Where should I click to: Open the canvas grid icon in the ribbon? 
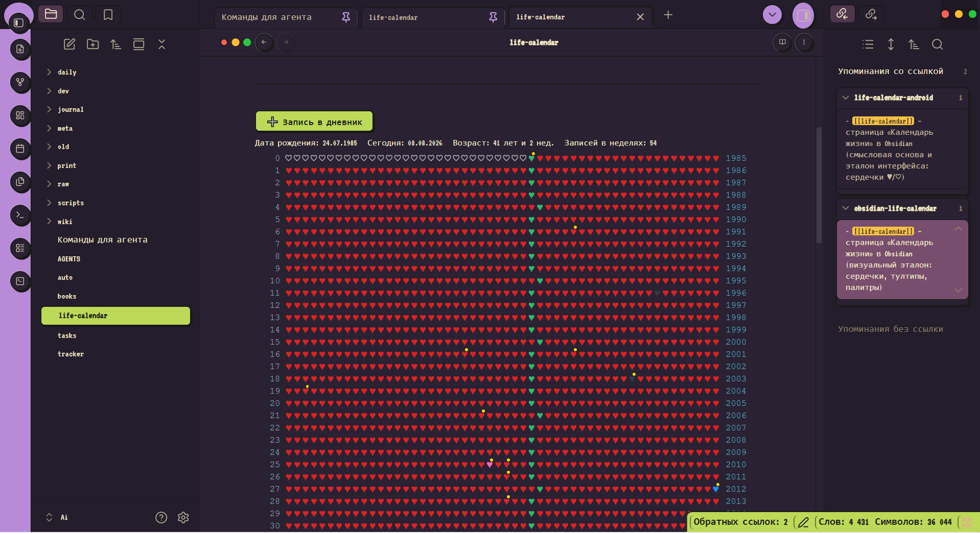pyautogui.click(x=20, y=115)
